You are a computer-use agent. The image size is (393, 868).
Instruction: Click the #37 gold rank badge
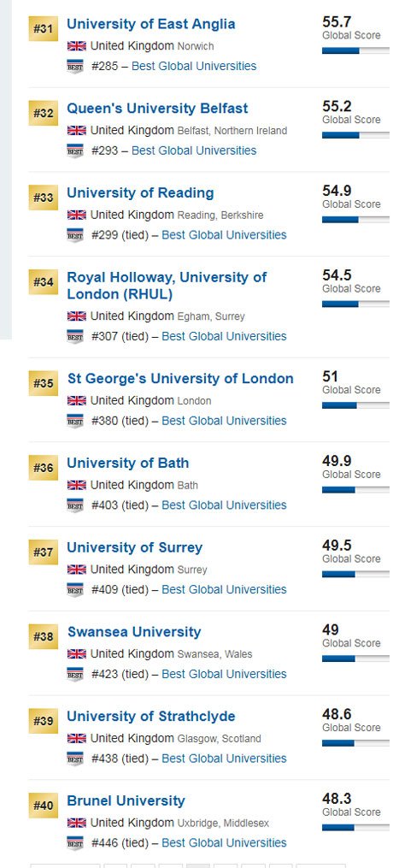click(x=43, y=552)
